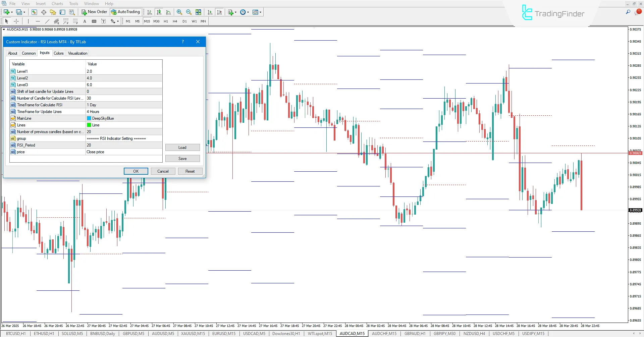
Task: Confirm settings with OK
Action: coord(136,171)
